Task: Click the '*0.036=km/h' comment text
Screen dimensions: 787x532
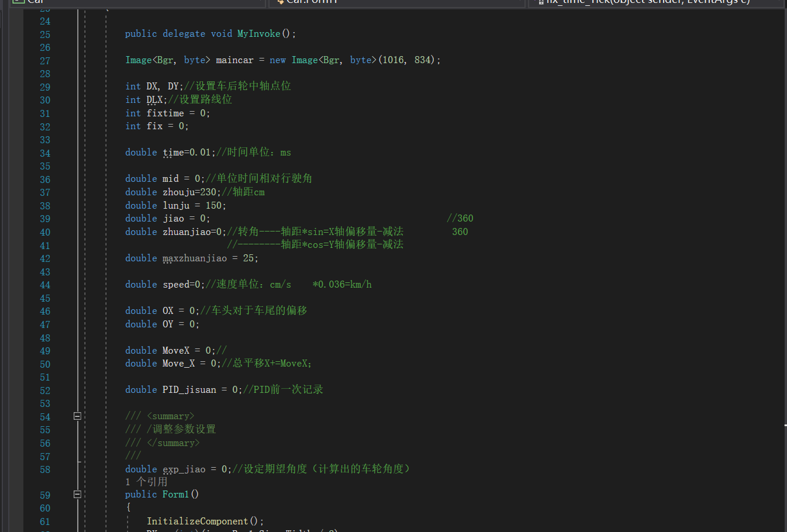Action: pos(342,285)
